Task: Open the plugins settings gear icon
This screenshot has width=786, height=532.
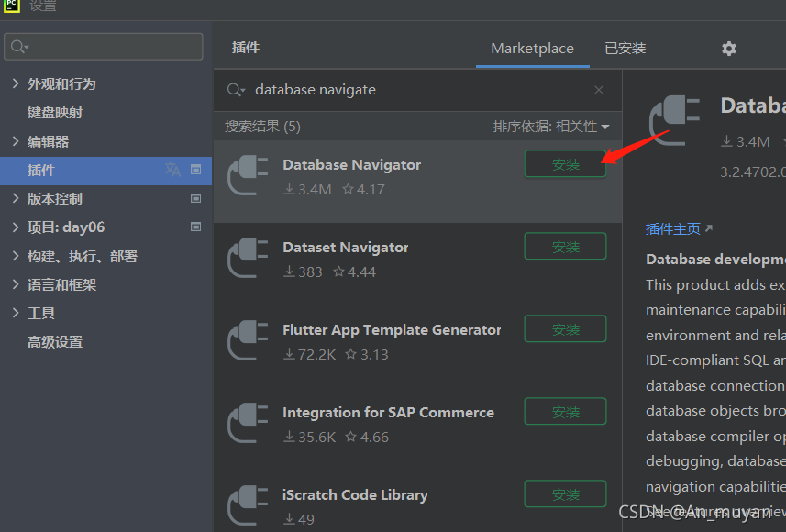Action: pos(729,48)
